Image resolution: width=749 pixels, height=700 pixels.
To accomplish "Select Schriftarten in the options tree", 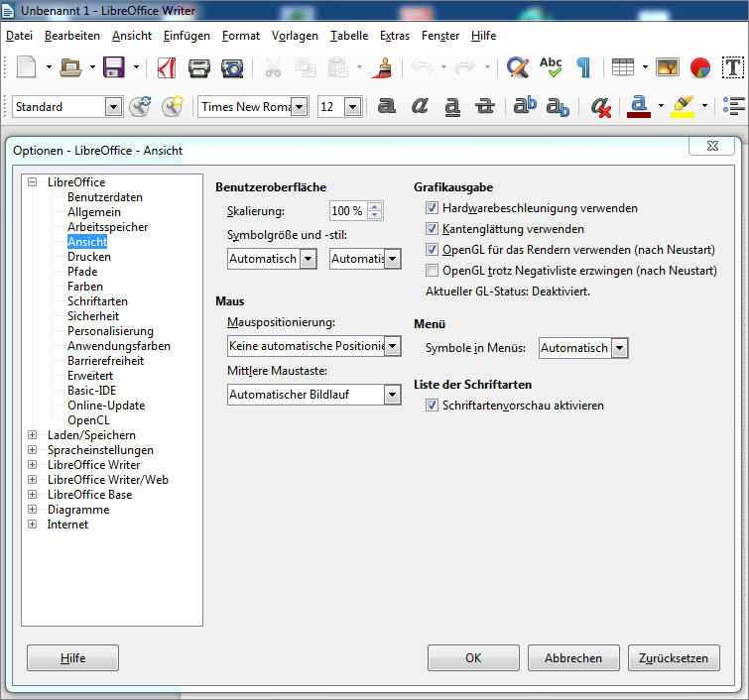I will pyautogui.click(x=97, y=301).
